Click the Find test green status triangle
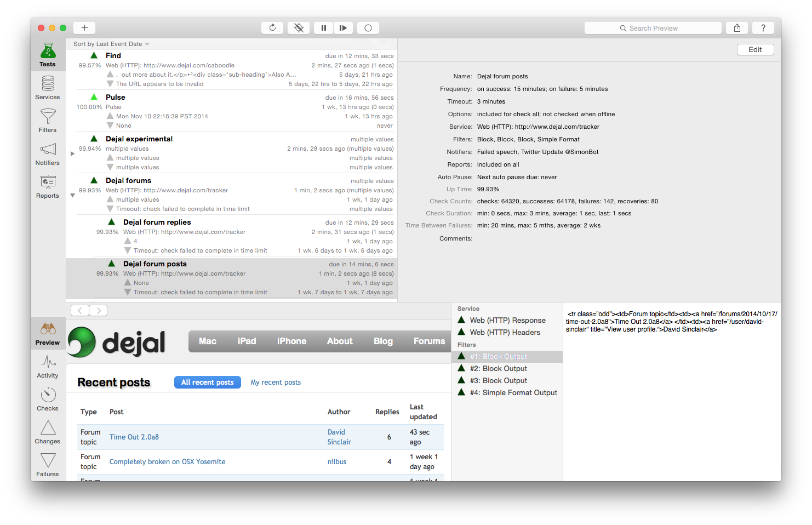The width and height of the screenshot is (812, 525). pyautogui.click(x=94, y=55)
